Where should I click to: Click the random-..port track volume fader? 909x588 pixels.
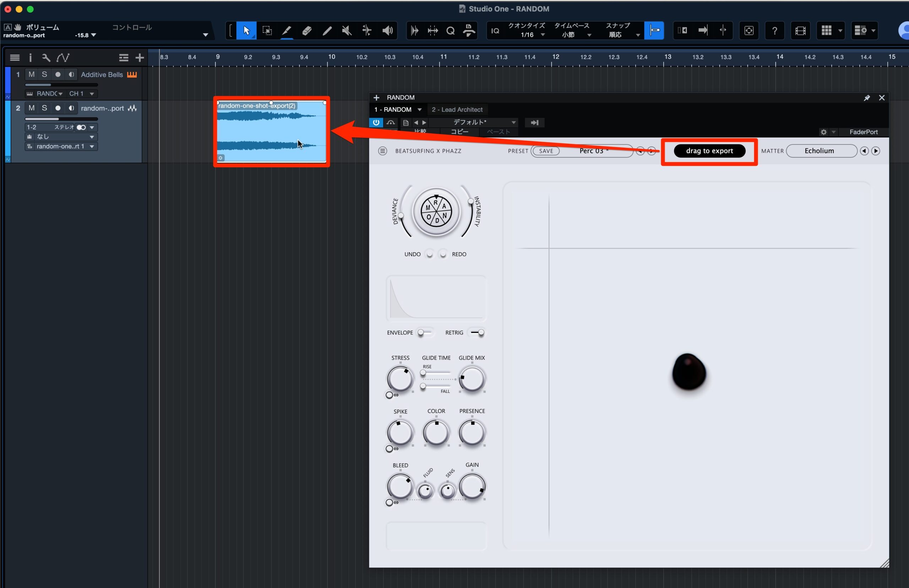coord(61,119)
